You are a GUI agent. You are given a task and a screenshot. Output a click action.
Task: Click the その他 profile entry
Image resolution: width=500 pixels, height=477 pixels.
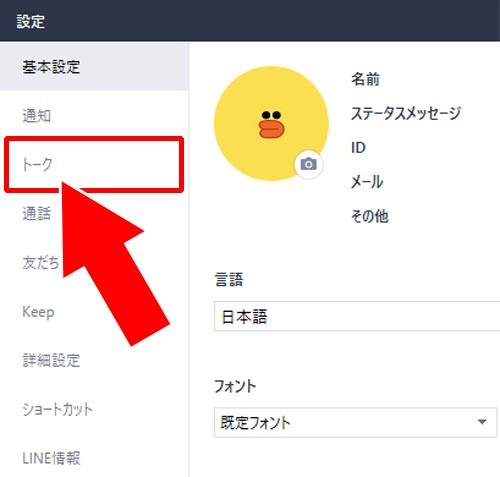370,216
